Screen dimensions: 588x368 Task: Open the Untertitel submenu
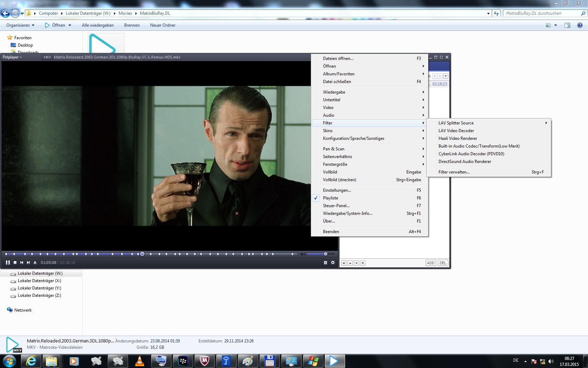pos(370,100)
